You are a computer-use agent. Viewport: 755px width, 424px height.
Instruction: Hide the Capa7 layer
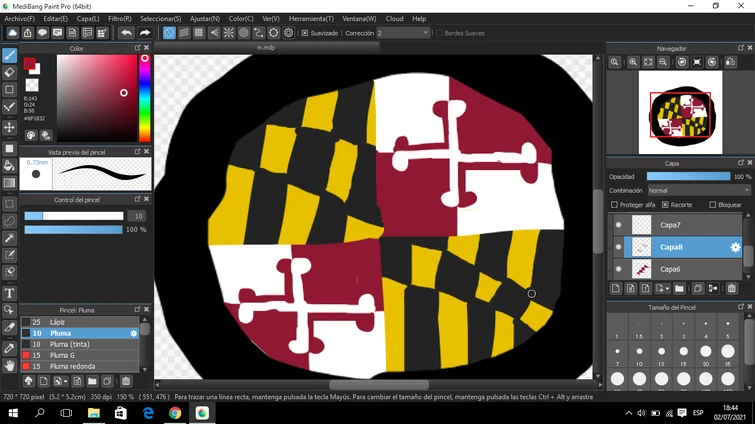click(618, 225)
